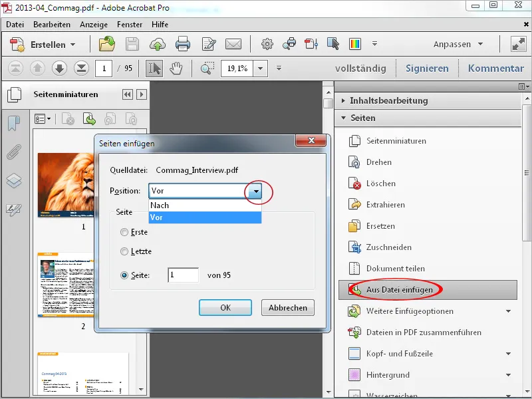Close the Seiten einfügen dialog
This screenshot has width=532, height=399.
pyautogui.click(x=311, y=140)
